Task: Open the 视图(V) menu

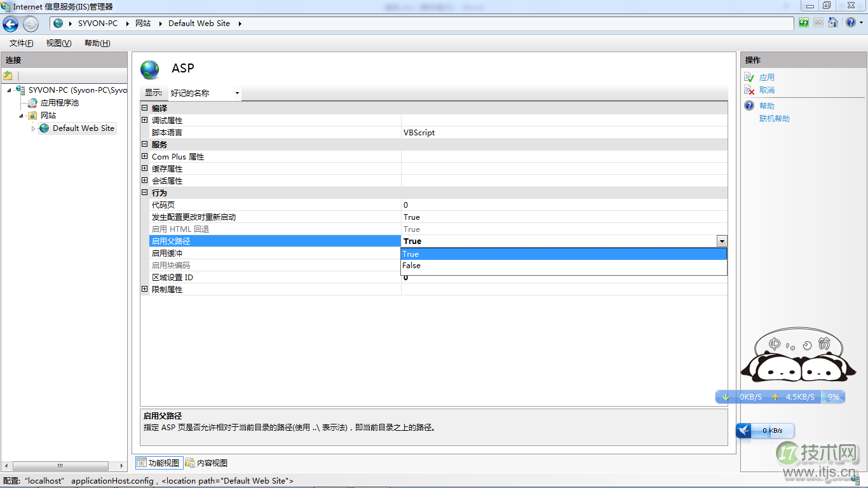Action: 58,43
